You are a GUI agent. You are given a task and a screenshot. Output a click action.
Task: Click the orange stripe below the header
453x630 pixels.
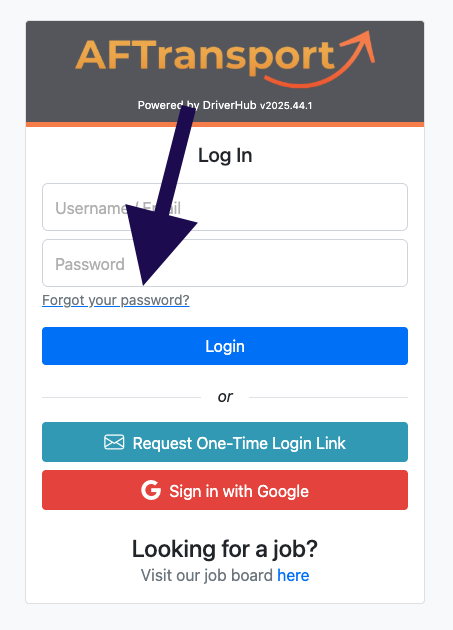click(225, 125)
